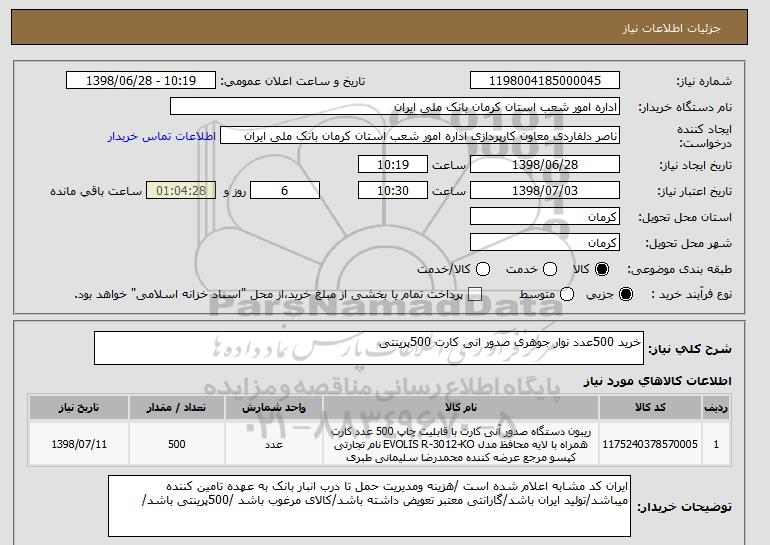The image size is (770, 545).
Task: Click the public announcement date-time field
Action: 141,81
